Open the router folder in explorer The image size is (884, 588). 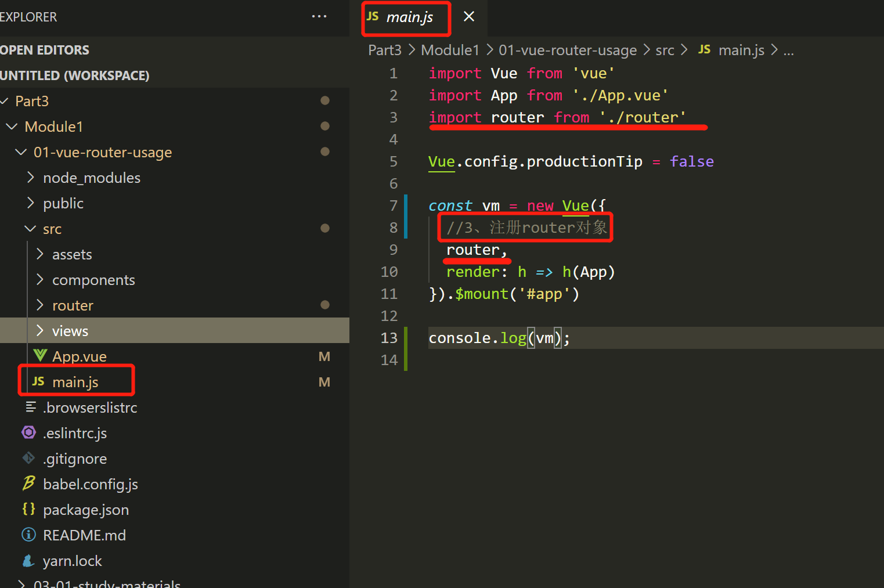(73, 305)
